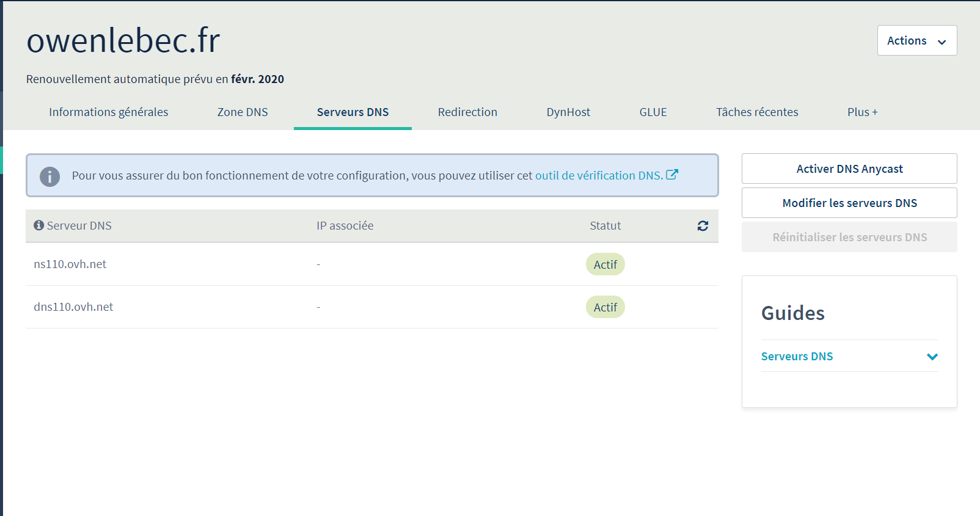The width and height of the screenshot is (980, 516).
Task: Click the Actif badge for ns110.ovh.net
Action: [605, 264]
